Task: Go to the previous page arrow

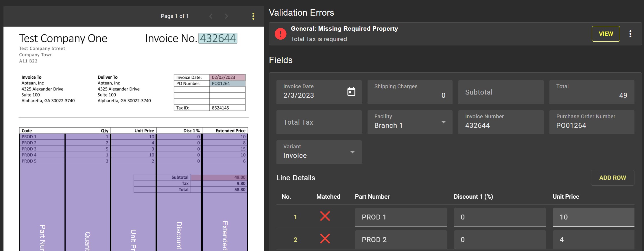Action: click(211, 16)
